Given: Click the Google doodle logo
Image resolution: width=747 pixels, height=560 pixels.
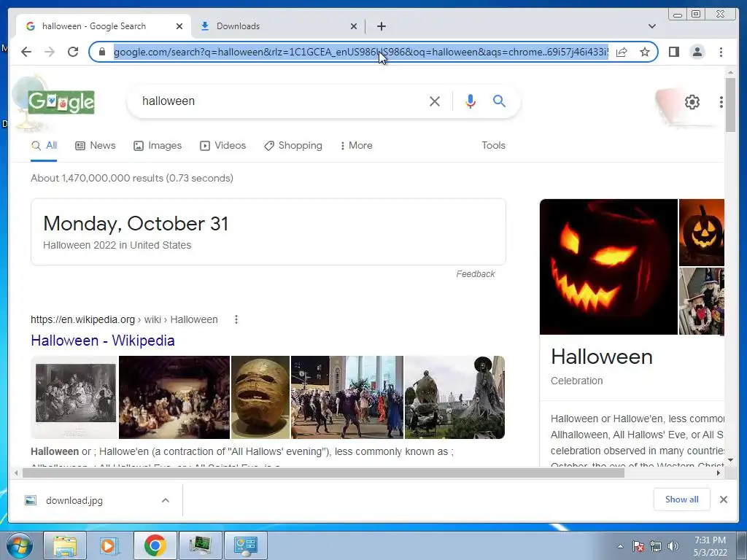Looking at the screenshot, I should pyautogui.click(x=61, y=102).
